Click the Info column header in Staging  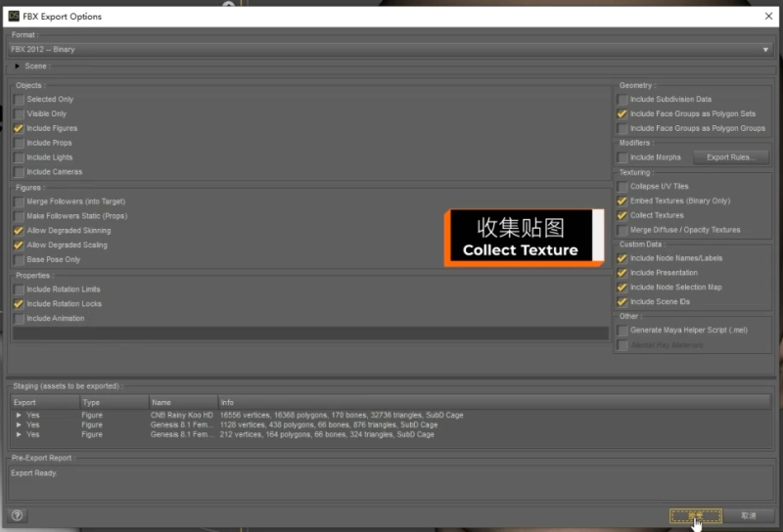tap(227, 402)
